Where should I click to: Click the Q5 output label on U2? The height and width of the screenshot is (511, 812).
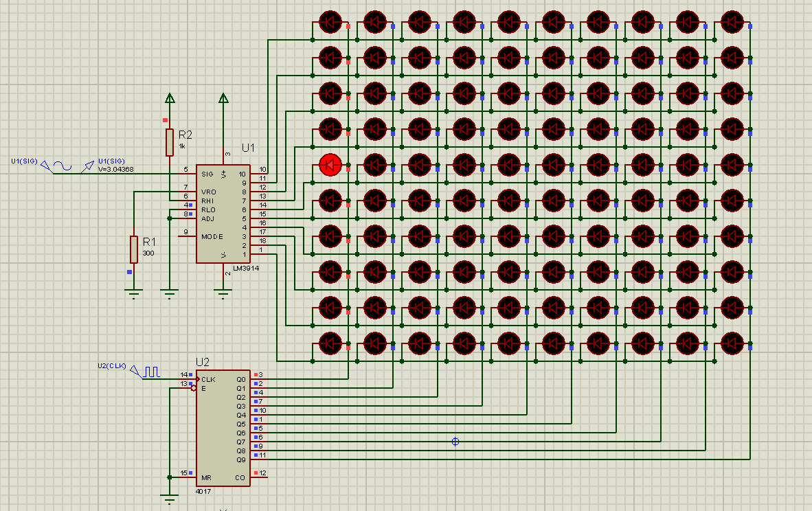pyautogui.click(x=241, y=424)
